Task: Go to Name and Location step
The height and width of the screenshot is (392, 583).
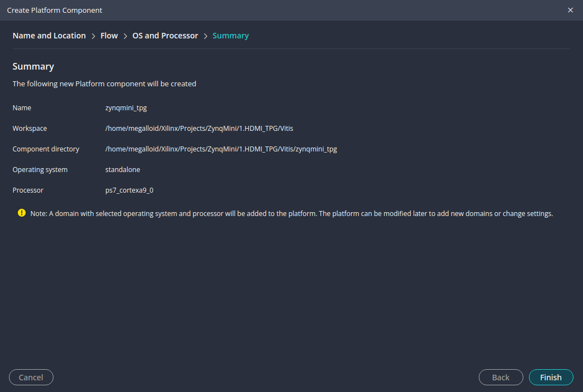Action: (x=49, y=36)
